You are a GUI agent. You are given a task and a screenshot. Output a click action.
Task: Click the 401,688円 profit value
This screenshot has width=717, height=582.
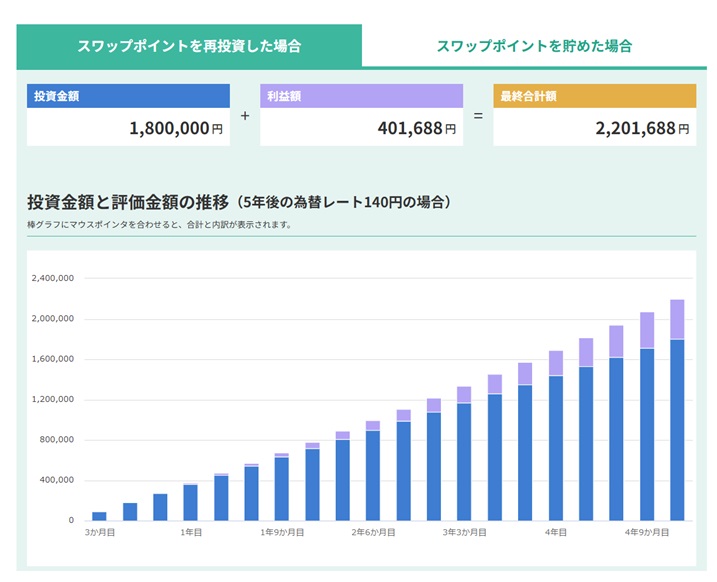(x=417, y=128)
